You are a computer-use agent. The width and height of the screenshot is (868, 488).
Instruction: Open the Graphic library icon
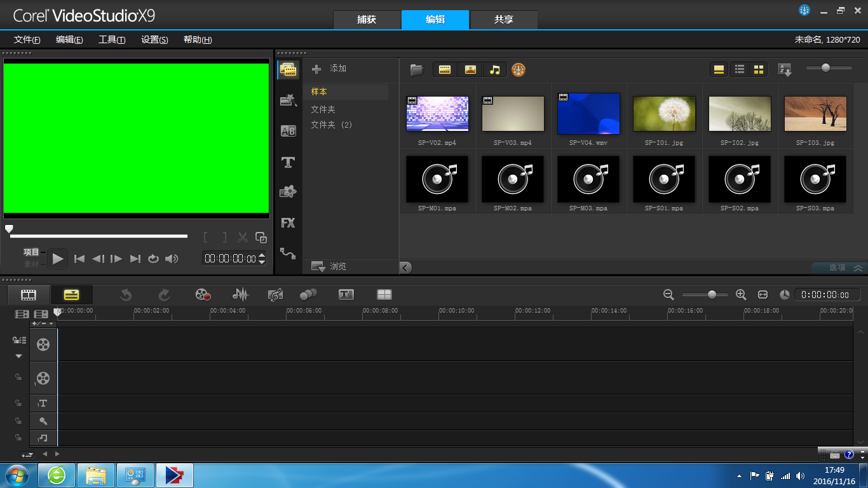coord(288,191)
